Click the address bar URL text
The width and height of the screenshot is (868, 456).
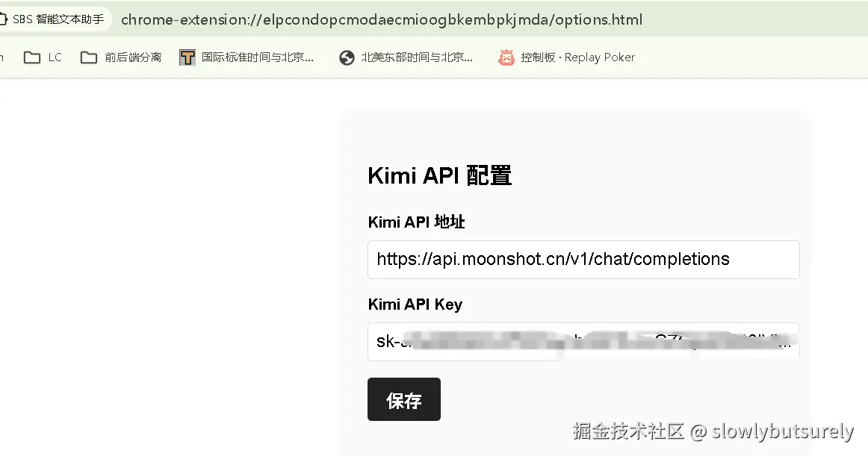click(x=382, y=20)
